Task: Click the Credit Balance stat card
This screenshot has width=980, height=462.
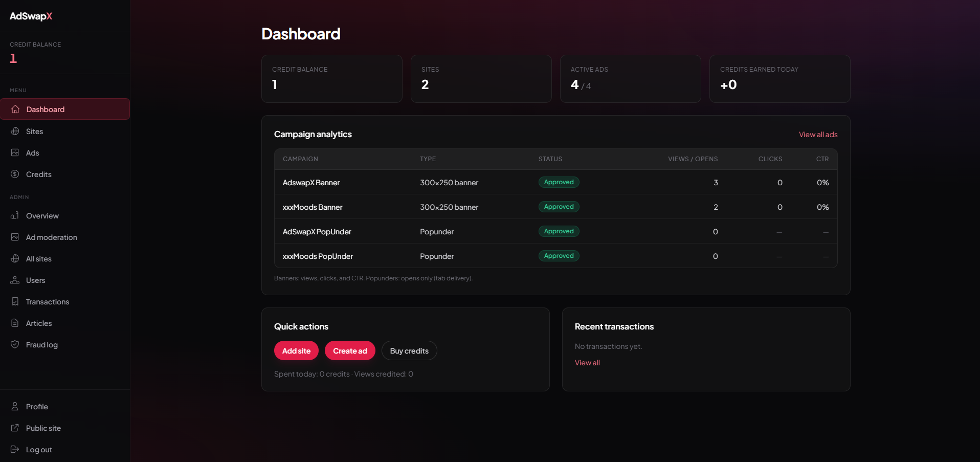Action: tap(331, 79)
